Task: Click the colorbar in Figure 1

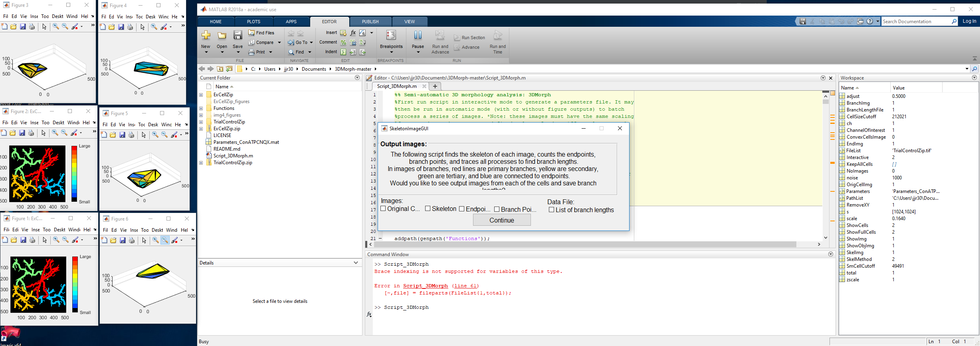Action: [75, 284]
